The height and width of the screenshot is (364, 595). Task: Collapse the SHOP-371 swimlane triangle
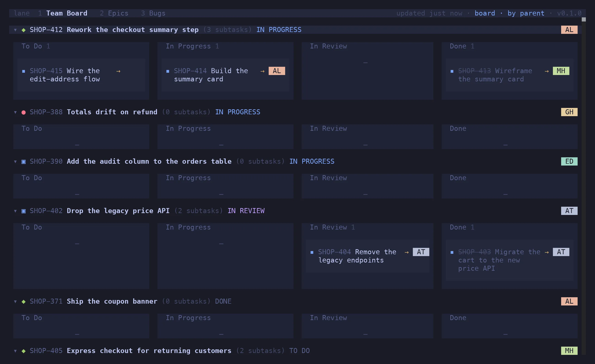(x=15, y=302)
